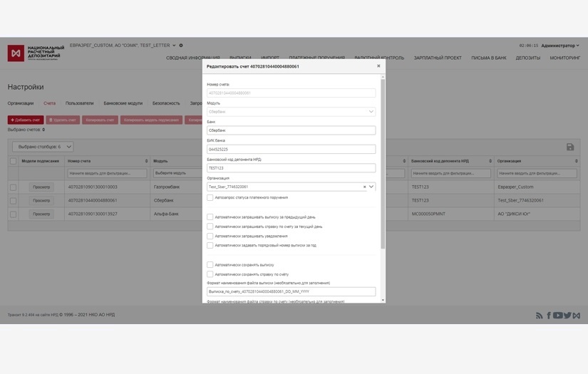
Task: Click the Копировать счет button
Action: click(x=100, y=120)
